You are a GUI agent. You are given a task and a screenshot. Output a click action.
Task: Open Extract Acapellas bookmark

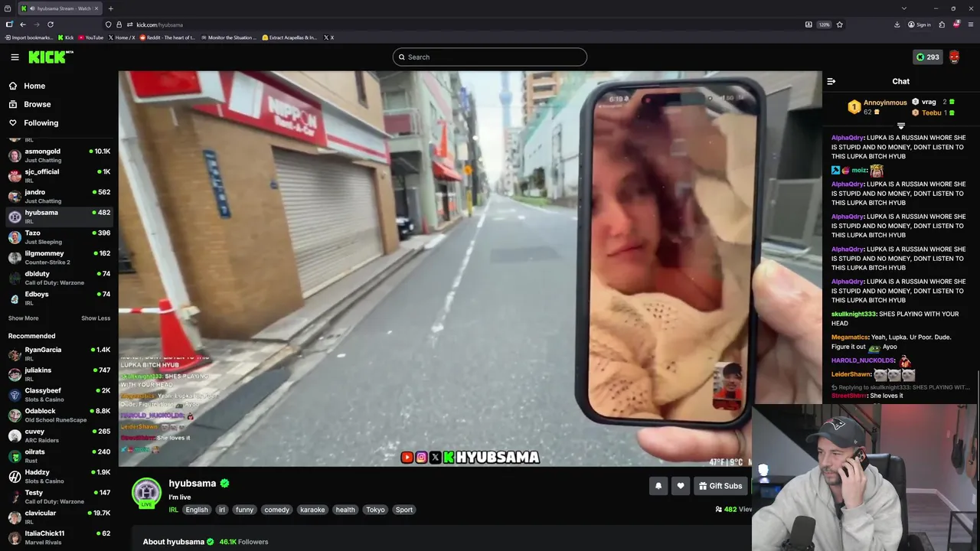tap(289, 37)
